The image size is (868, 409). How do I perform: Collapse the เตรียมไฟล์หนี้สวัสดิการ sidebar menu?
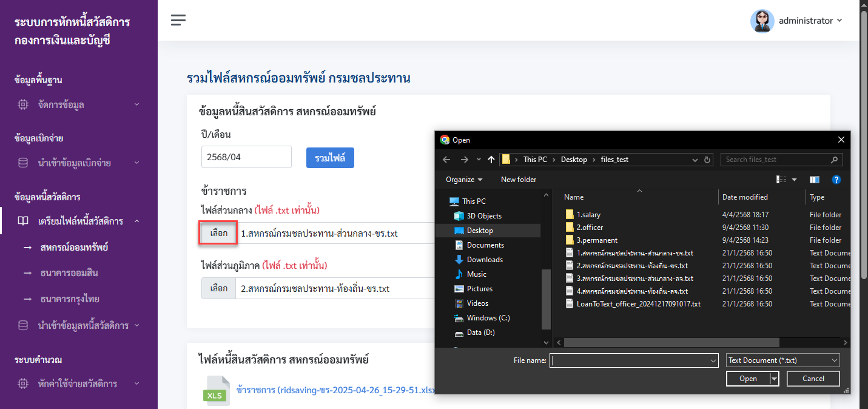(x=79, y=221)
